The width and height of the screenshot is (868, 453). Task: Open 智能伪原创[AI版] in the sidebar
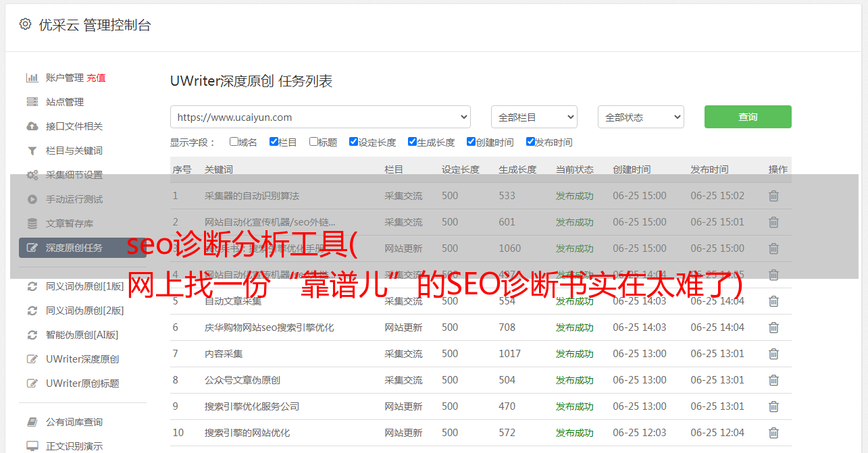click(82, 335)
